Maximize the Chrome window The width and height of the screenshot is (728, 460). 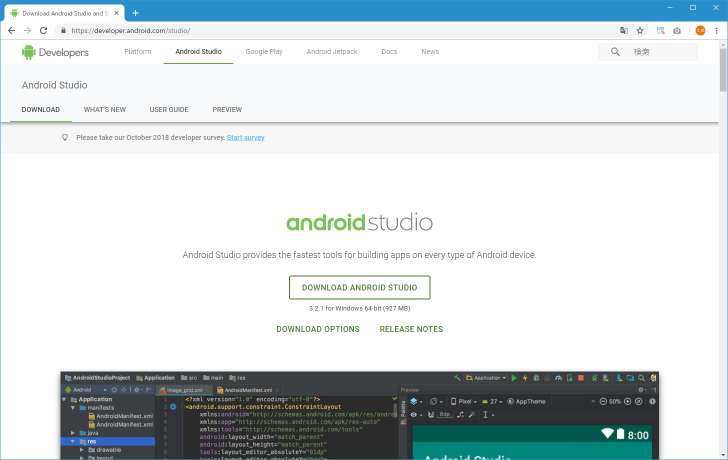693,7
